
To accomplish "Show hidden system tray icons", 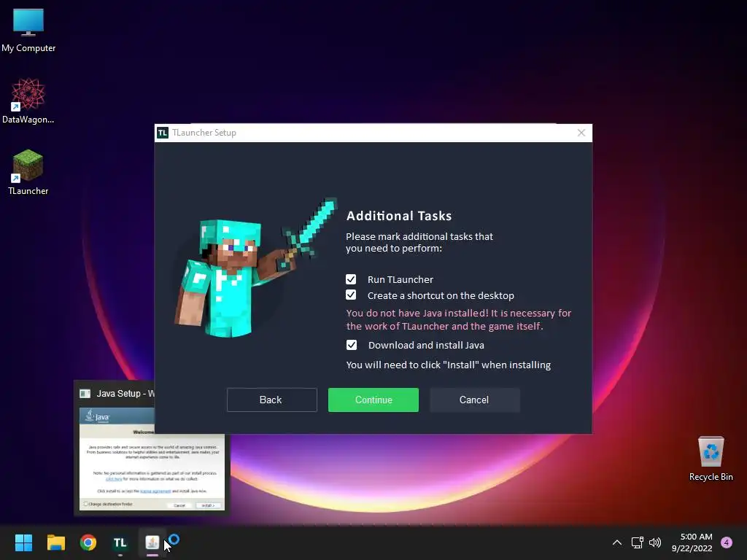I will [617, 542].
